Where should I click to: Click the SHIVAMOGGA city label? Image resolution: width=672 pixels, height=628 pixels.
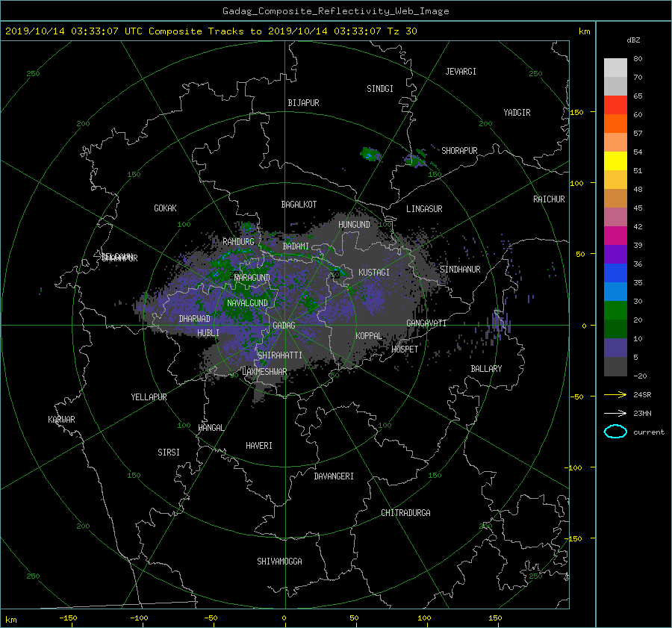click(x=279, y=562)
